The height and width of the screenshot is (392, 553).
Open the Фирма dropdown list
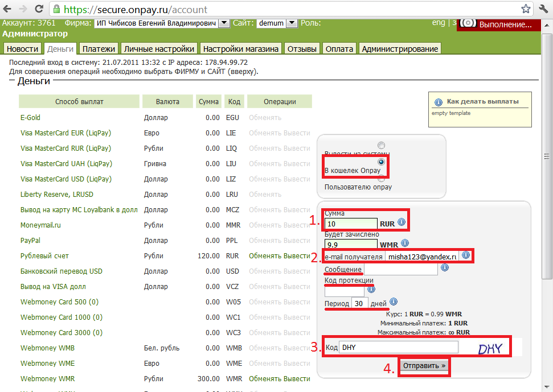point(224,23)
